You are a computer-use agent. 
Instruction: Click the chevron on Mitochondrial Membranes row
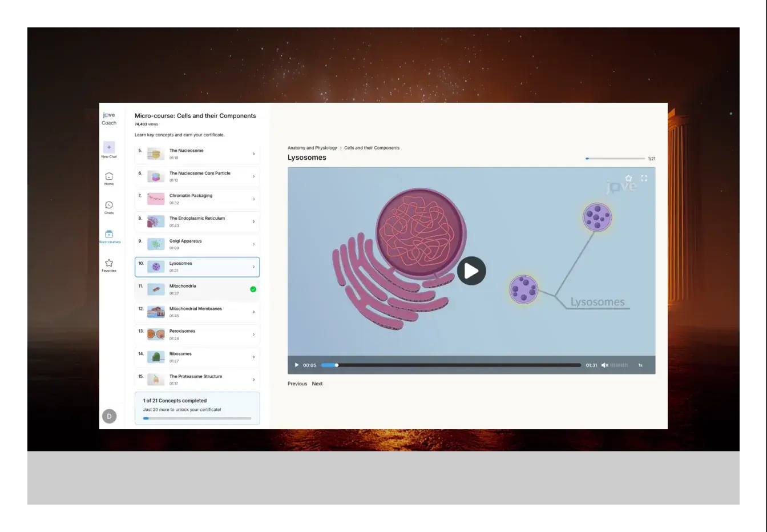(x=253, y=312)
